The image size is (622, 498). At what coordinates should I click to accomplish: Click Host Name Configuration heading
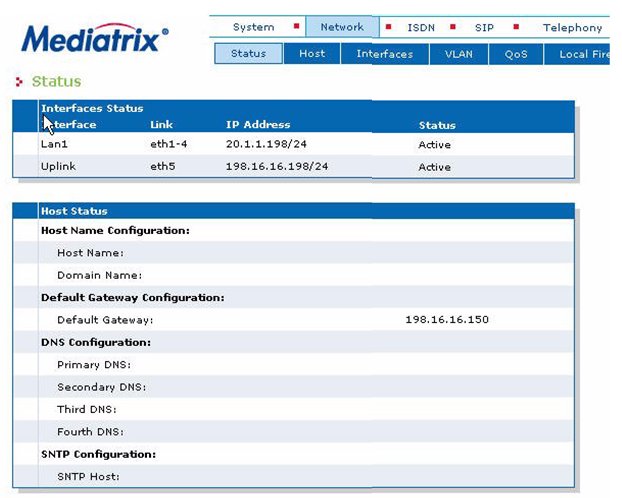pos(115,231)
